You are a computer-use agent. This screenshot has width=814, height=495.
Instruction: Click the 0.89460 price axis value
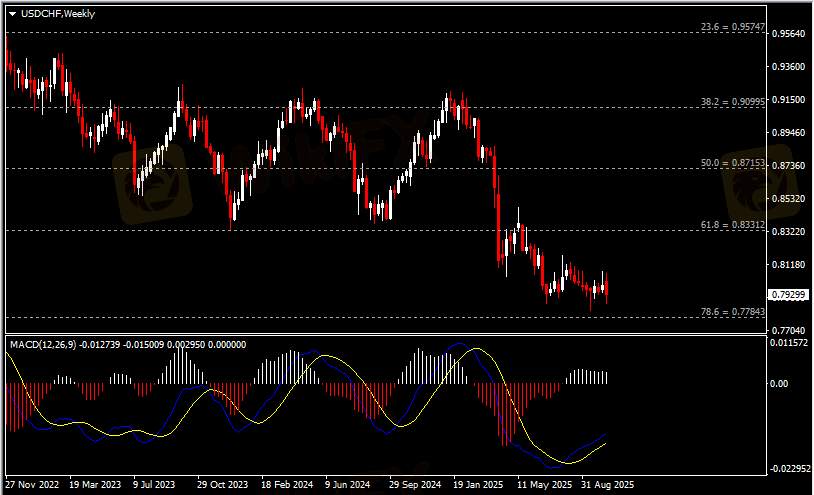click(789, 133)
